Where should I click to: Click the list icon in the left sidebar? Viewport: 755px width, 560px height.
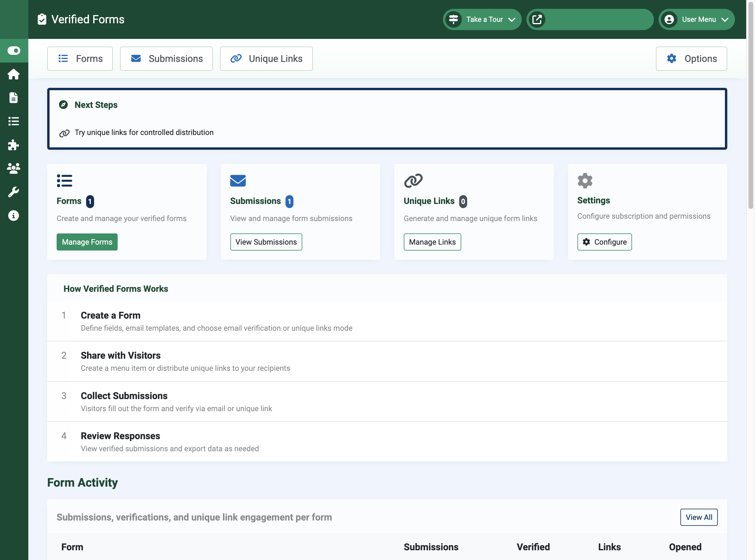(x=14, y=121)
